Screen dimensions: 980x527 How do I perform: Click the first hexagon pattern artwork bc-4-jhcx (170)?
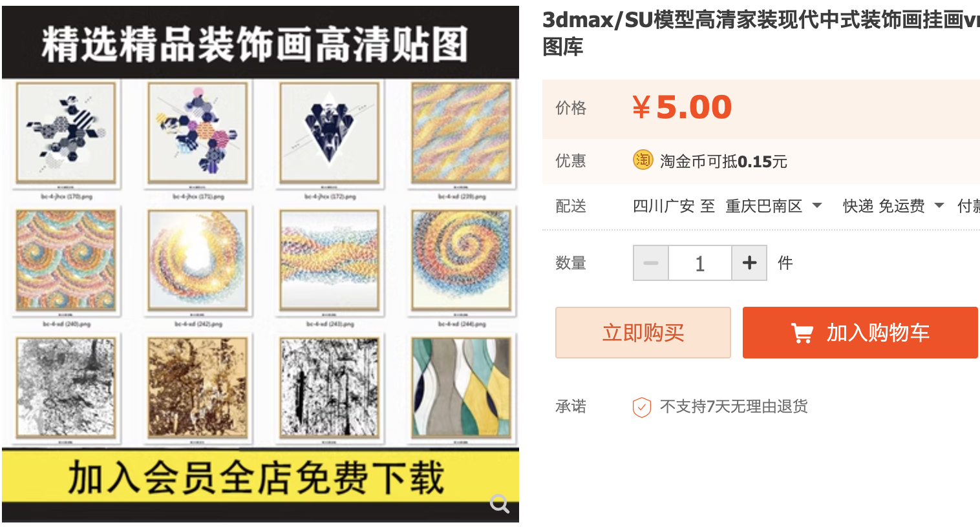65,132
